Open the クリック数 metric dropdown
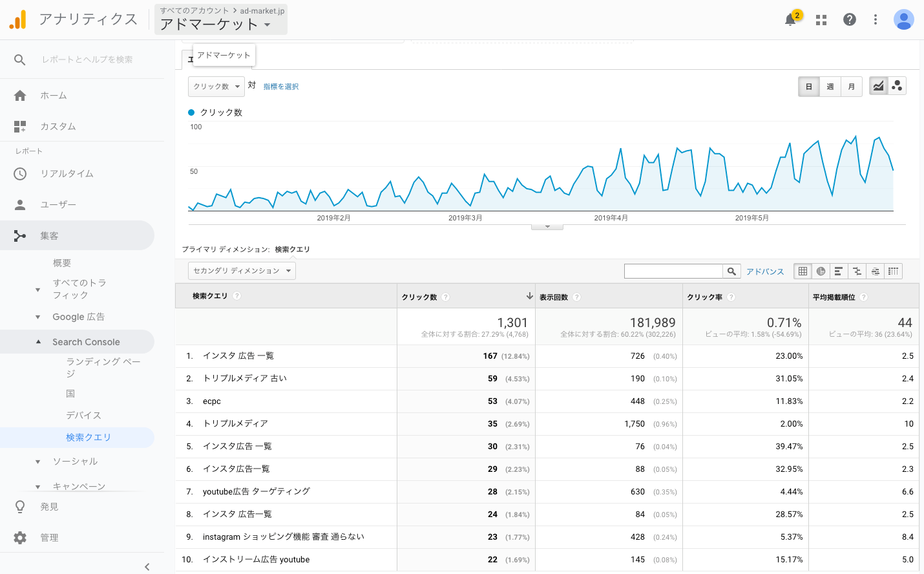This screenshot has height=574, width=924. point(216,87)
